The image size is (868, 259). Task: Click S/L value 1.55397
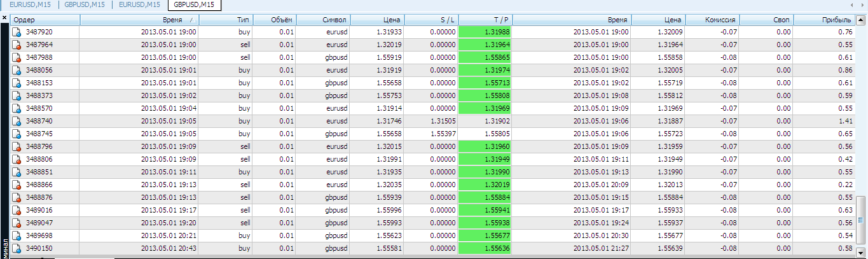tap(442, 134)
